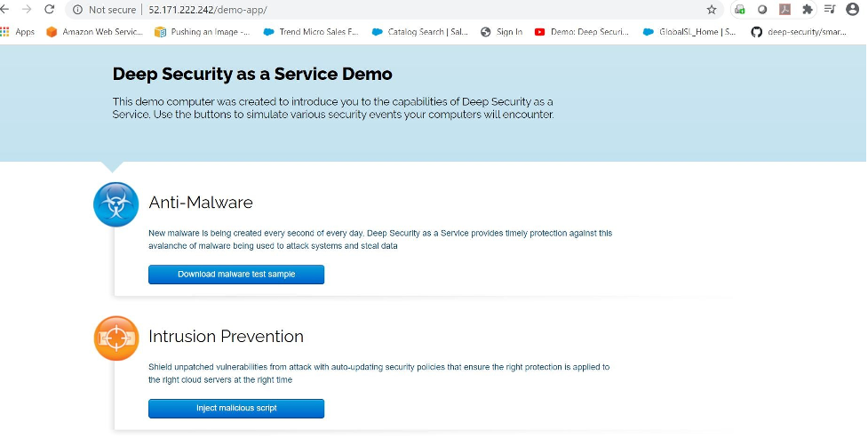Viewport: 868px width, 446px height.
Task: Click the blue Anti-Malware biohazard icon
Action: 116,204
